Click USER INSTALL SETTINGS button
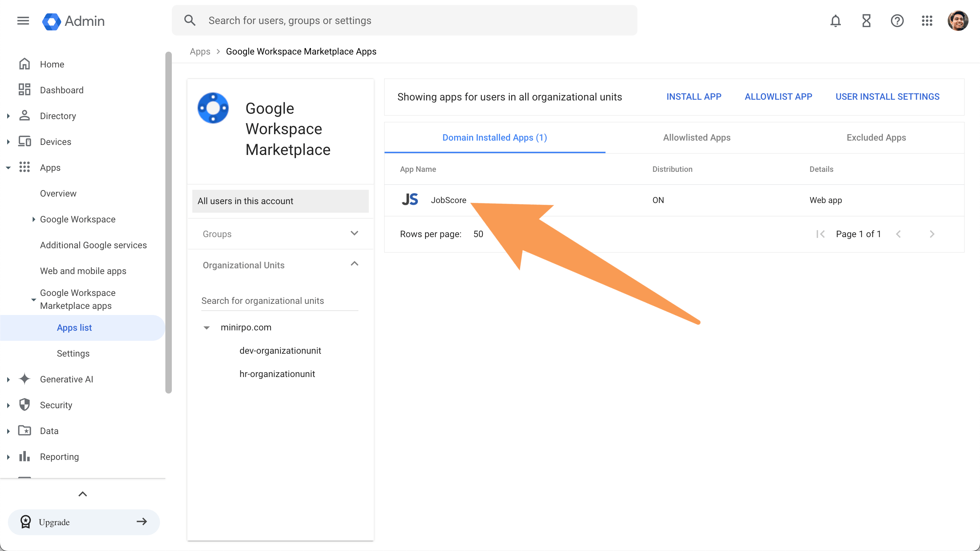Viewport: 980px width, 551px height. point(887,96)
